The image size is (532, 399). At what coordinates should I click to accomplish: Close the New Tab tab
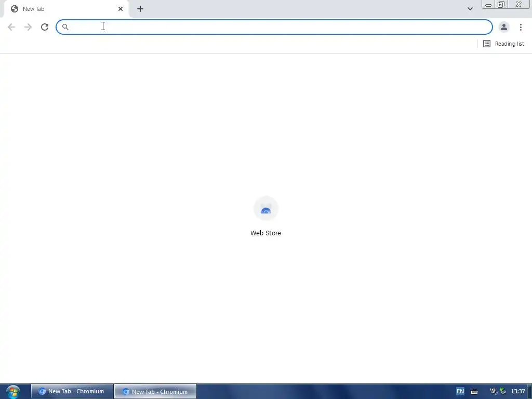tap(121, 9)
